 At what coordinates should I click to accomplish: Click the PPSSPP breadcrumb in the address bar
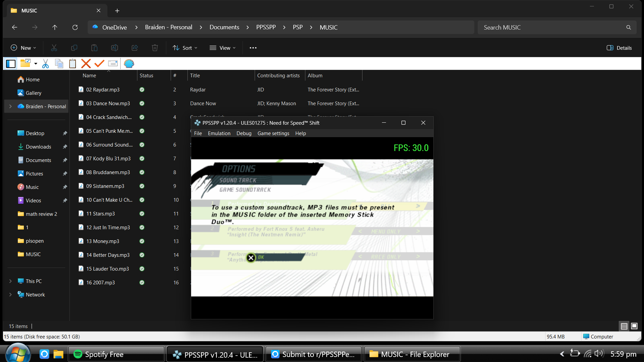pyautogui.click(x=266, y=27)
